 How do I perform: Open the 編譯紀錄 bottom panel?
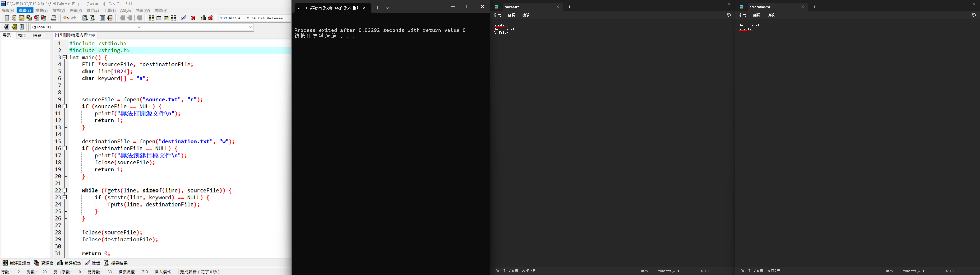coord(69,263)
